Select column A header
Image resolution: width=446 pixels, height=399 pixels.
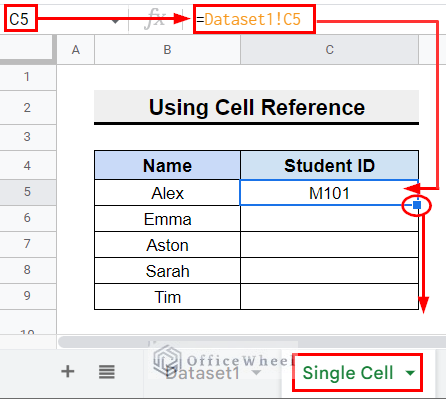76,50
